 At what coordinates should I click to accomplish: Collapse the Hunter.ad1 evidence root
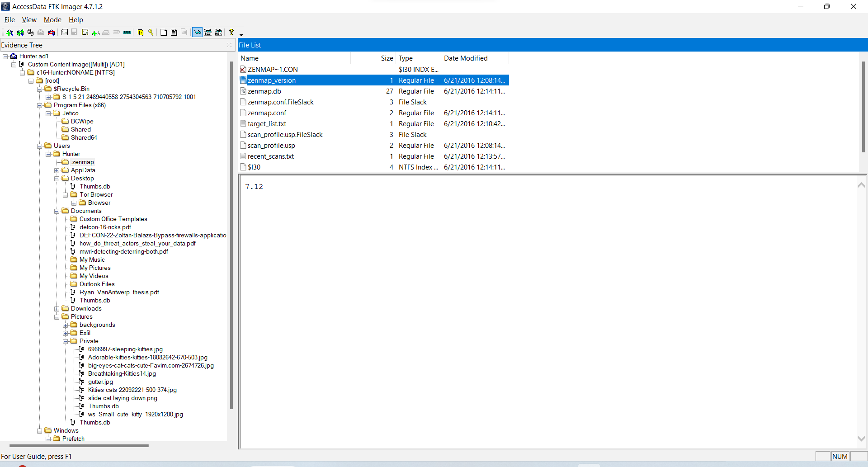point(5,57)
